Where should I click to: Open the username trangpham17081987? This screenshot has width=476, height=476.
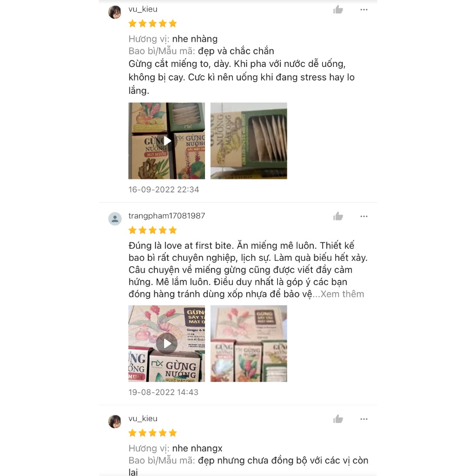(x=167, y=216)
